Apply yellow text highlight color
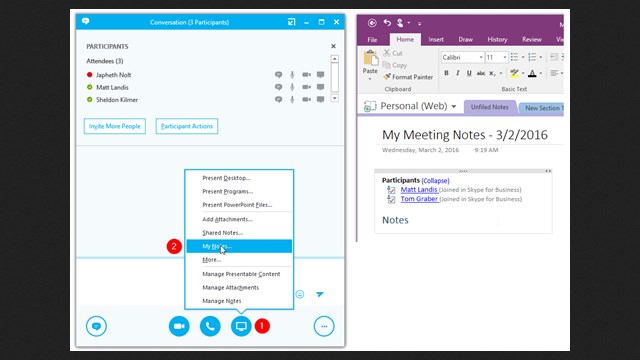The image size is (640, 360). pyautogui.click(x=514, y=73)
